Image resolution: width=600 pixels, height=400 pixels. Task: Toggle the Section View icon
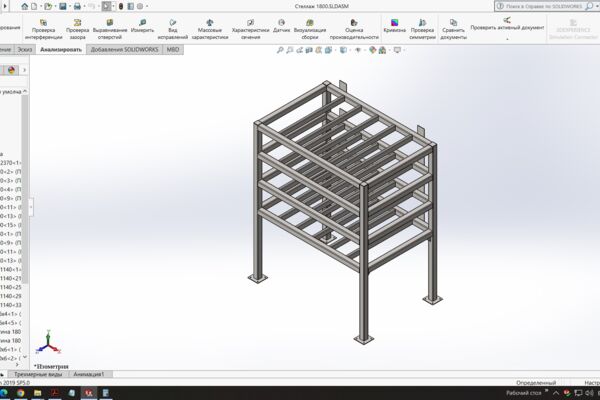coord(309,50)
